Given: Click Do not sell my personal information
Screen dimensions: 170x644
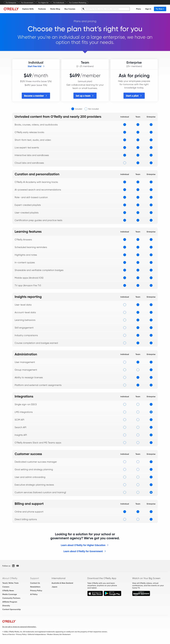Looking at the screenshot, I should [x=20, y=626].
